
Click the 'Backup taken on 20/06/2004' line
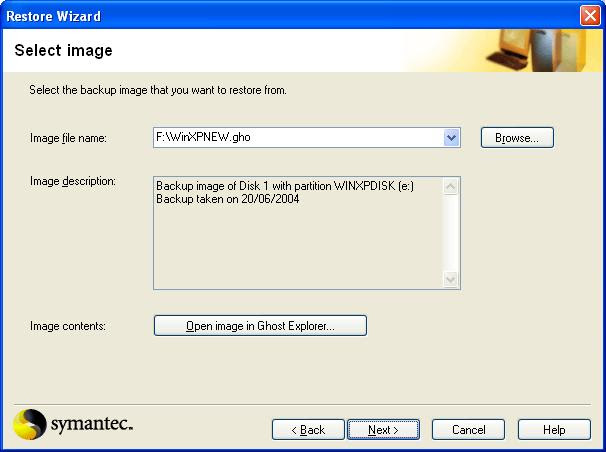coord(228,199)
